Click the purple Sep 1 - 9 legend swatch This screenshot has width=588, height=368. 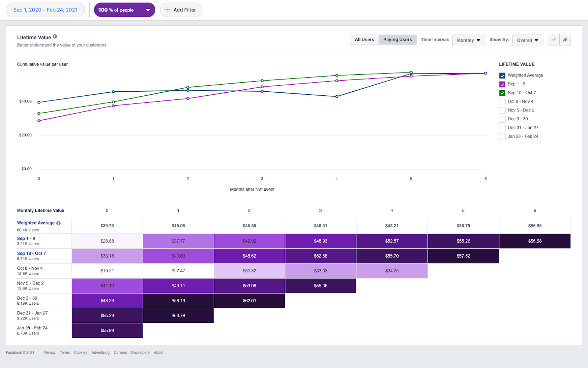(502, 84)
